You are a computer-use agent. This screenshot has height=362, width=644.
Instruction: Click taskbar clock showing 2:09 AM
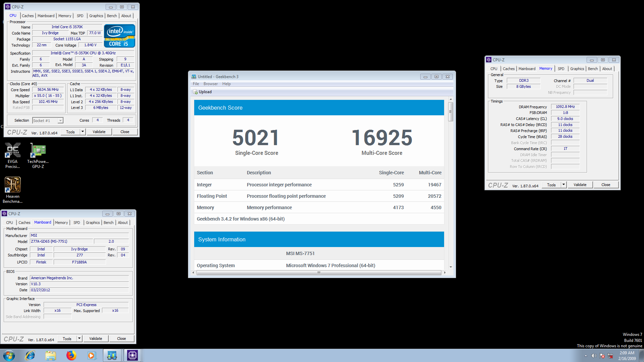tap(627, 356)
